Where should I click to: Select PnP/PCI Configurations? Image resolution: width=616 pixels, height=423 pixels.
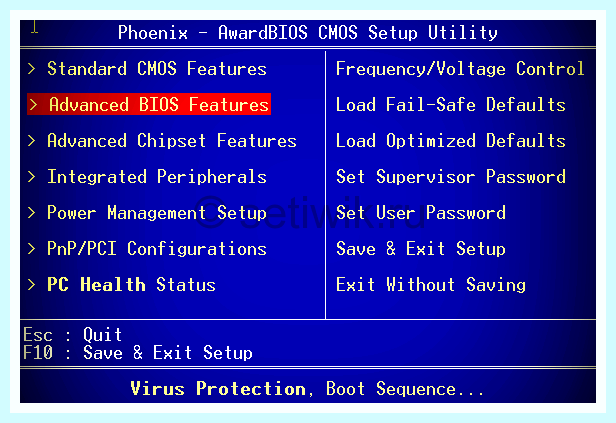tap(157, 249)
